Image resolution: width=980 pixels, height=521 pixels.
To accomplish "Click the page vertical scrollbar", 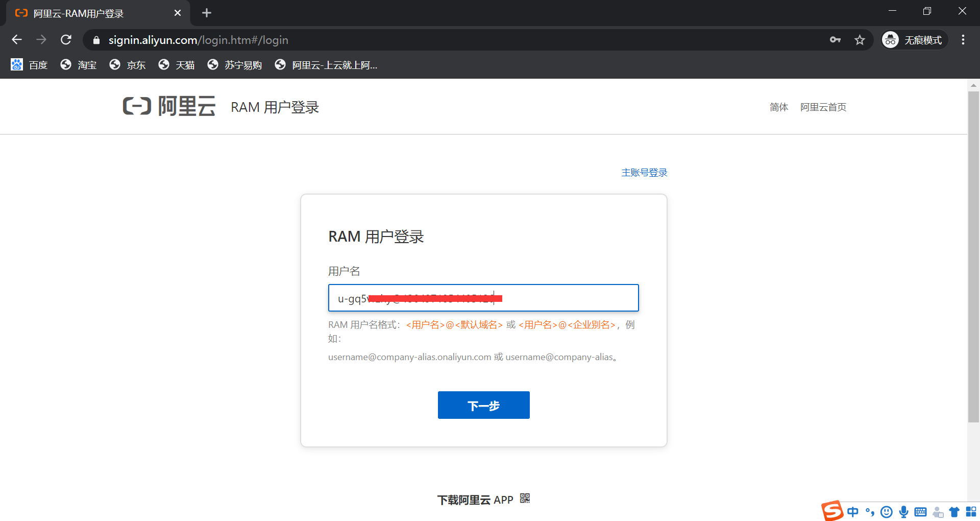I will pos(973,257).
